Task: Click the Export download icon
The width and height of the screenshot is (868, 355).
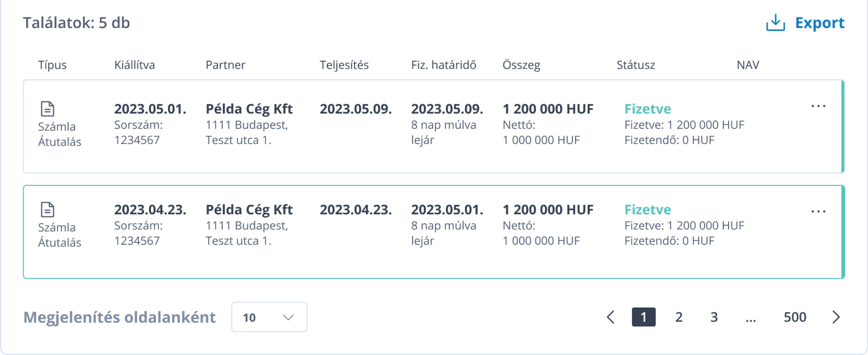Action: pyautogui.click(x=775, y=23)
